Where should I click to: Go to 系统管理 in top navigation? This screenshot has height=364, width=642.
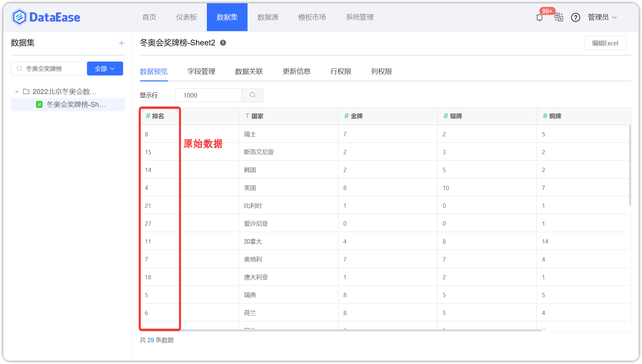tap(359, 17)
